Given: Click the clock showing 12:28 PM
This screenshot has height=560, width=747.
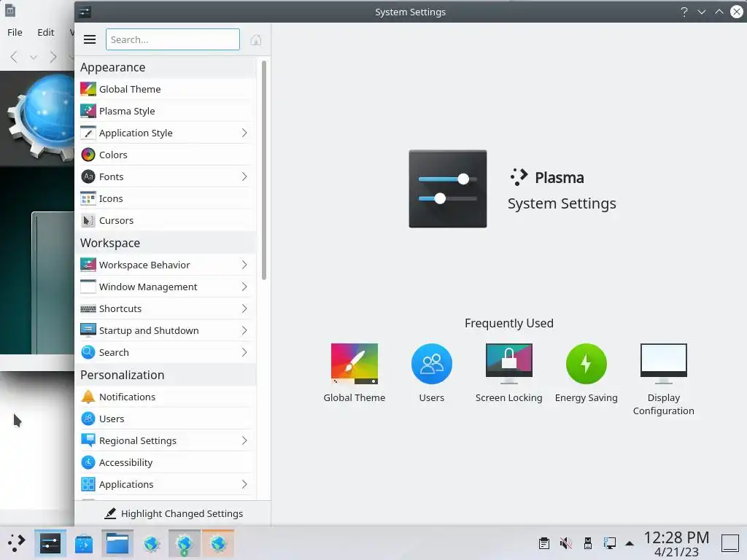Looking at the screenshot, I should point(676,537).
